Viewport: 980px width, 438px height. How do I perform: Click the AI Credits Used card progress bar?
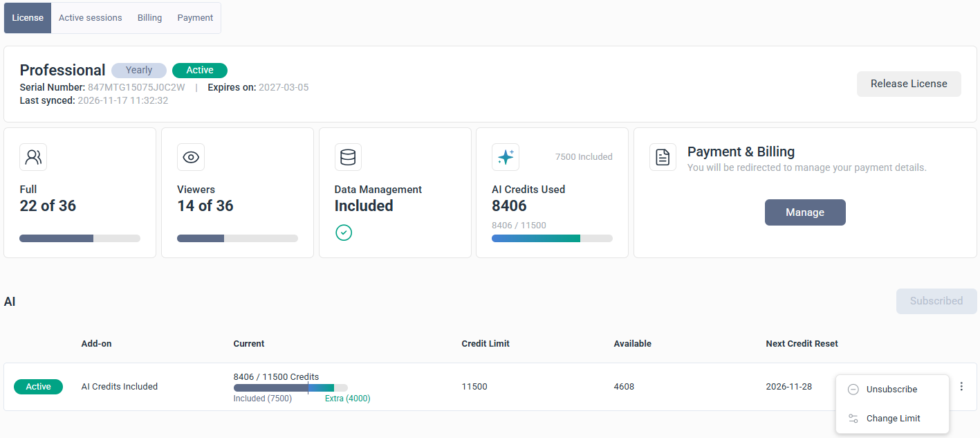point(552,238)
